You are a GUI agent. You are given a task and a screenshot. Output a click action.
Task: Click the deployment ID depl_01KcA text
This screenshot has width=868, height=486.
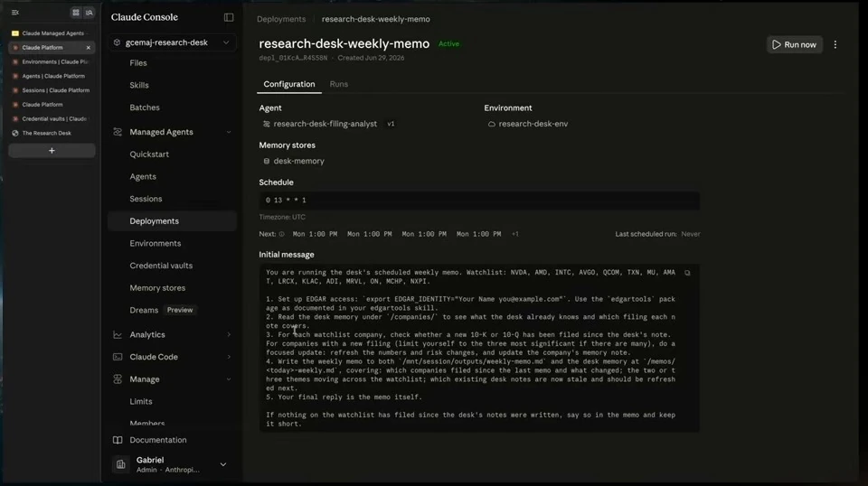click(x=293, y=58)
